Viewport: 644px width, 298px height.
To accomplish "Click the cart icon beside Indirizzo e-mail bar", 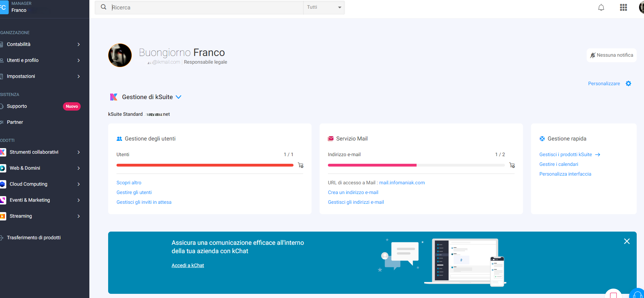I will coord(512,165).
